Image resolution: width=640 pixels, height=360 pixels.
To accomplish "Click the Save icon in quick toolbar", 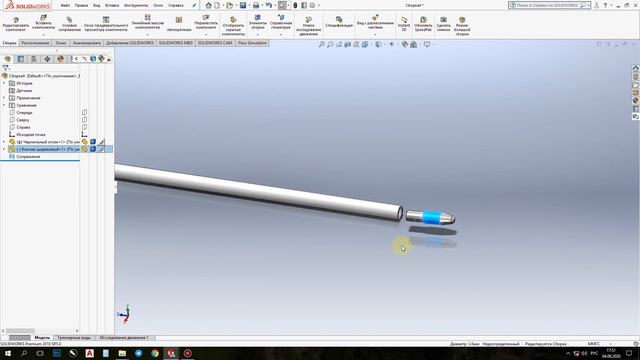I will point(243,5).
